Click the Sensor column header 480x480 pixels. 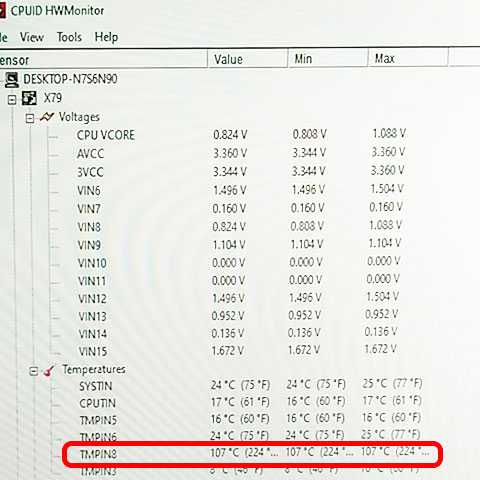pos(103,60)
